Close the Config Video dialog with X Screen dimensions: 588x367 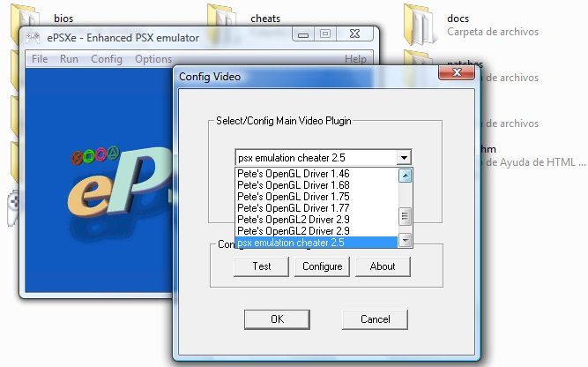coord(458,78)
